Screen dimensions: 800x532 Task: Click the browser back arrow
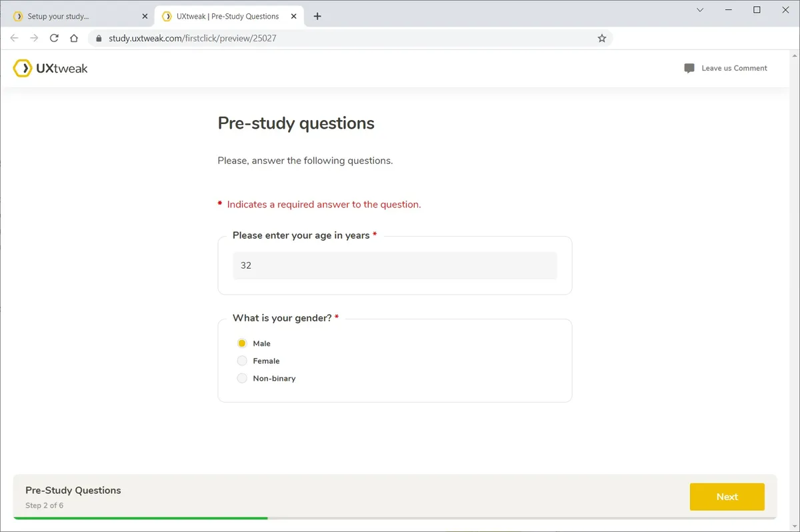tap(15, 38)
